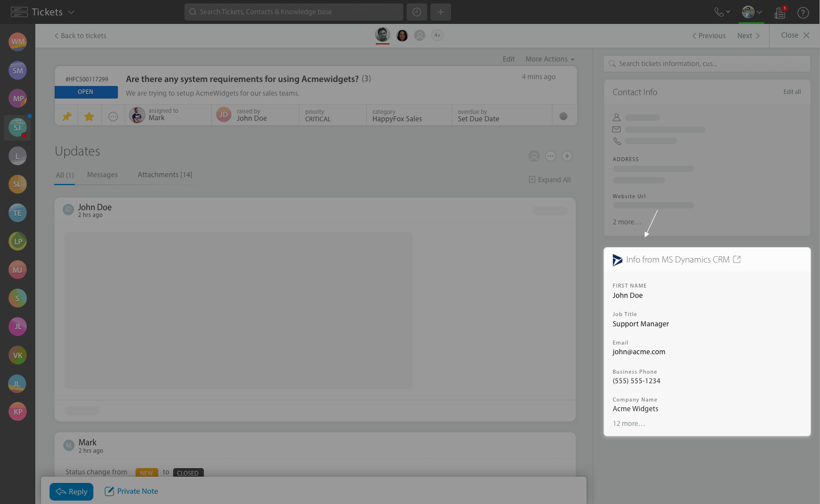Screen dimensions: 820x504
Task: Expand All ticket updates
Action: point(550,179)
